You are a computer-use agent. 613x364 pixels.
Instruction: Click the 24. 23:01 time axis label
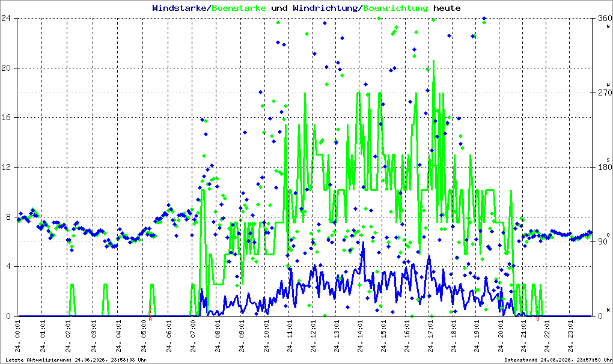click(571, 336)
